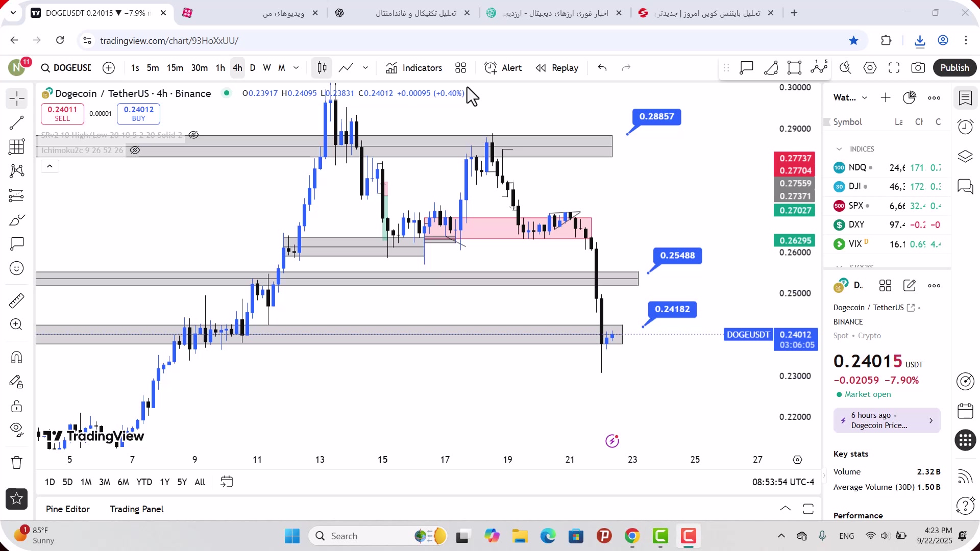Create a new Alert
The height and width of the screenshot is (551, 980).
tap(503, 68)
